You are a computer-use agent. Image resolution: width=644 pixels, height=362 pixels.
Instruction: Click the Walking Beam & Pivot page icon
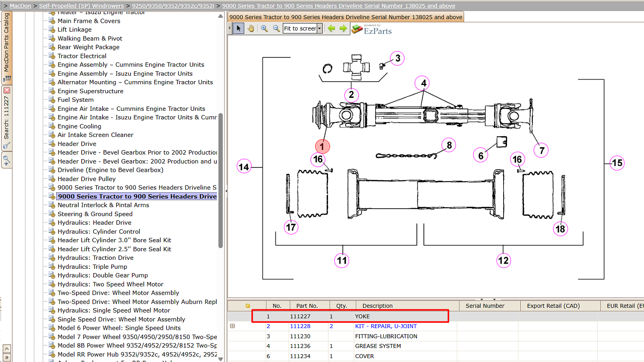52,38
